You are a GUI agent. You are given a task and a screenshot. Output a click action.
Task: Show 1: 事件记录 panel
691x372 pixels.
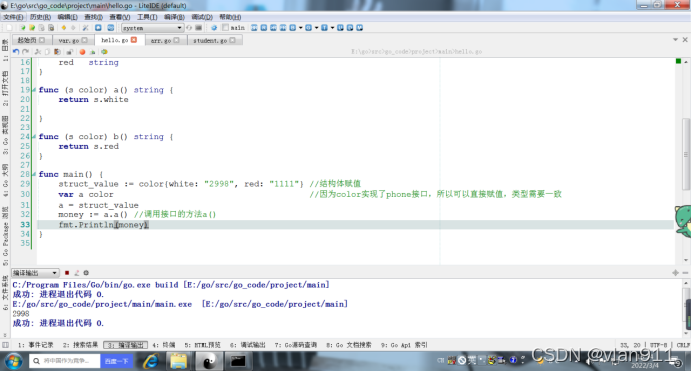click(x=36, y=345)
